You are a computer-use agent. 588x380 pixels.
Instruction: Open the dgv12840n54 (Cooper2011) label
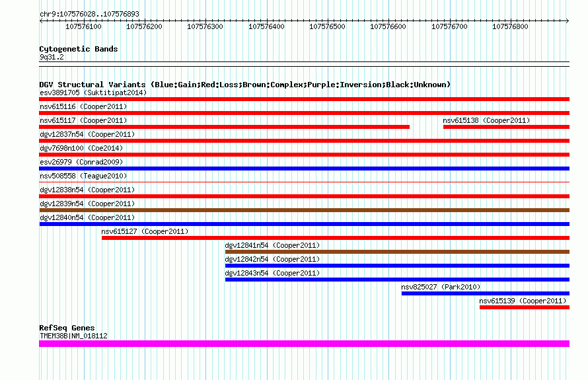87,217
